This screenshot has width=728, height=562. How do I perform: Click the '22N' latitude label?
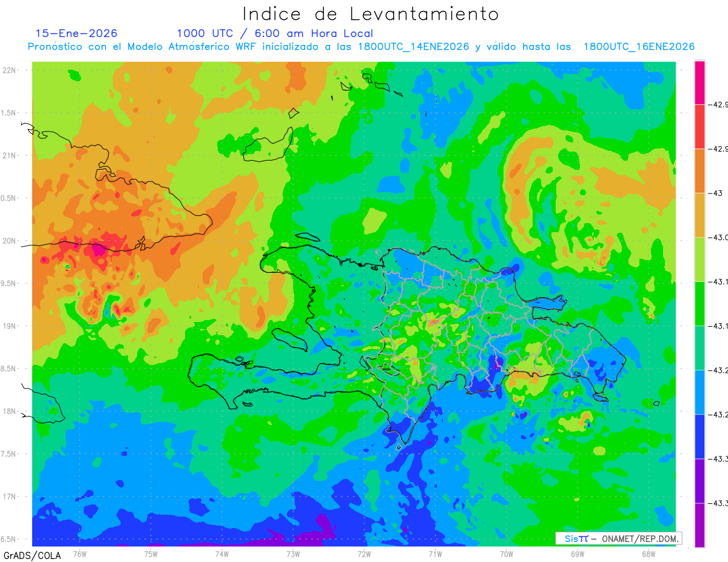10,70
